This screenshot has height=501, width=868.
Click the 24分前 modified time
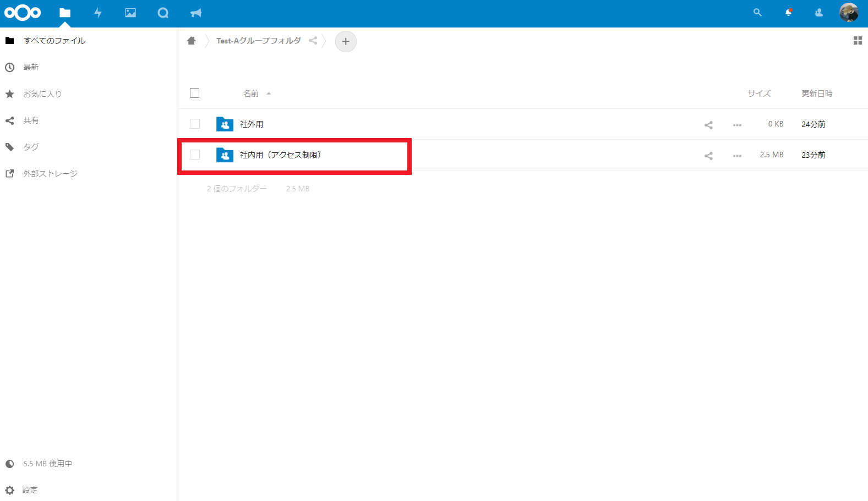814,124
